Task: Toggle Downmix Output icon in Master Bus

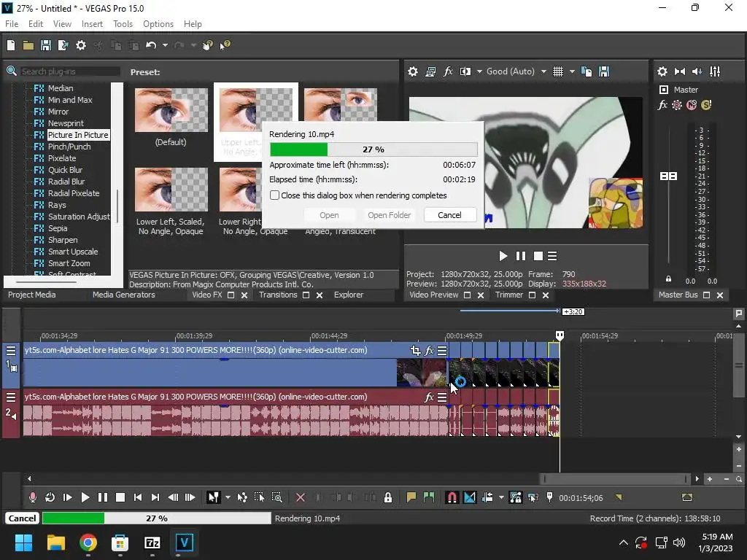Action: (680, 71)
